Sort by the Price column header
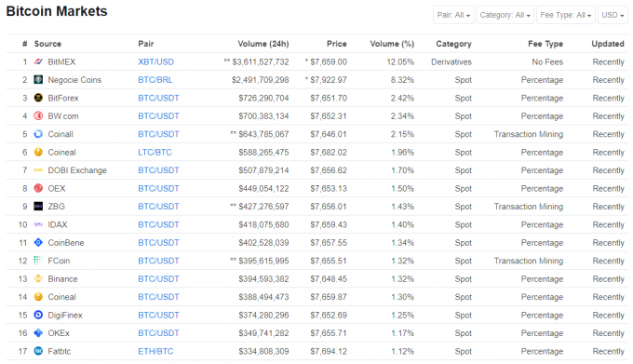 (x=337, y=44)
